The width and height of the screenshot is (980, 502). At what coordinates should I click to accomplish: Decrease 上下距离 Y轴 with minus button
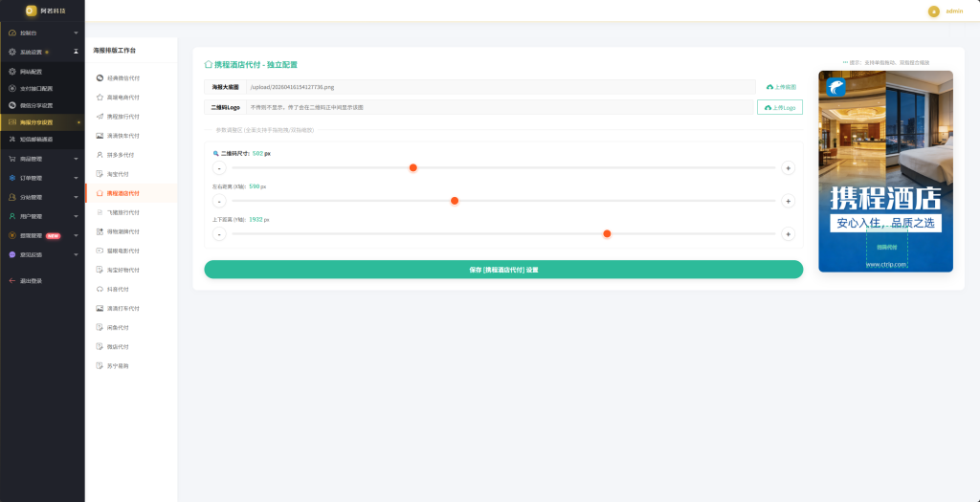point(219,233)
